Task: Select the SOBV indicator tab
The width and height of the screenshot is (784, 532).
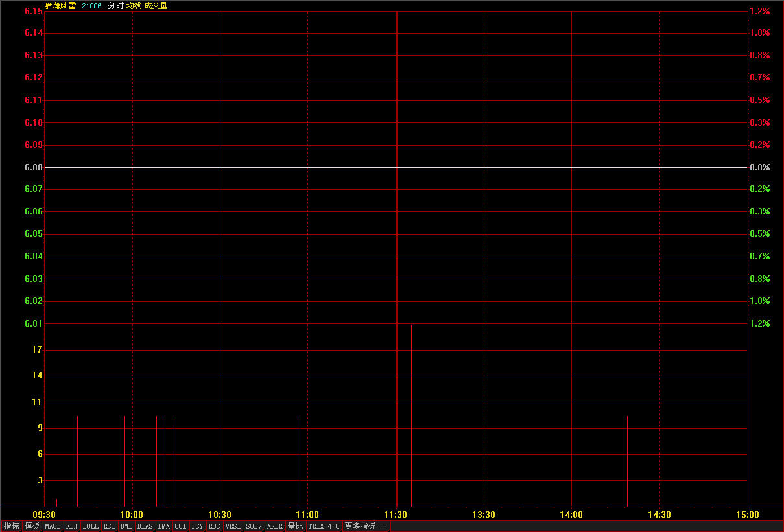Action: tap(254, 526)
